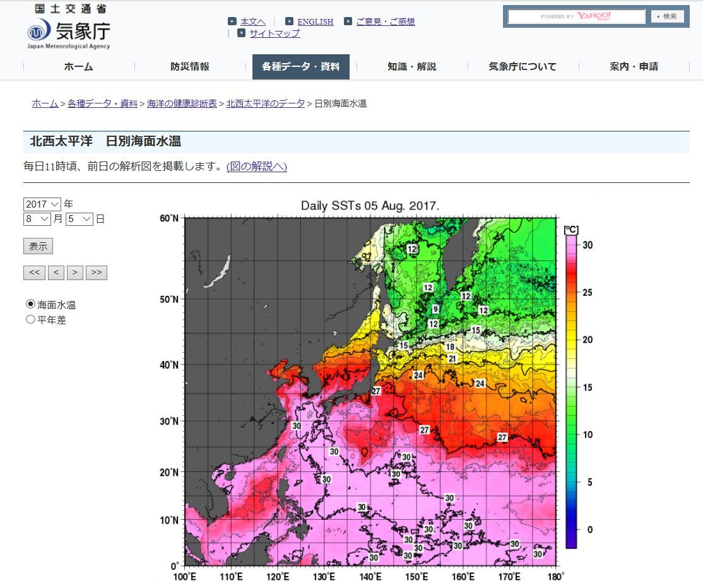The height and width of the screenshot is (588, 703).
Task: Select the 平年差 radio button
Action: pyautogui.click(x=30, y=319)
